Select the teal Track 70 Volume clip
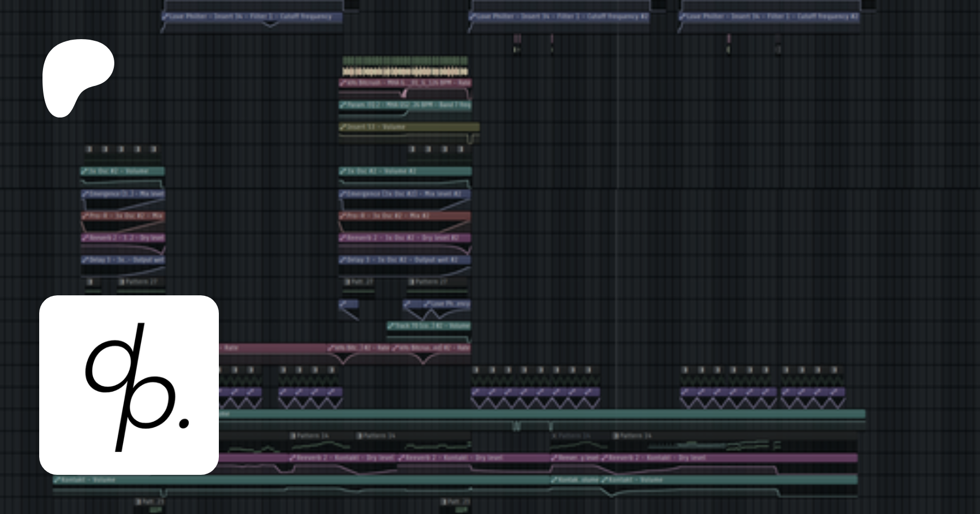Image resolution: width=980 pixels, height=514 pixels. point(430,326)
